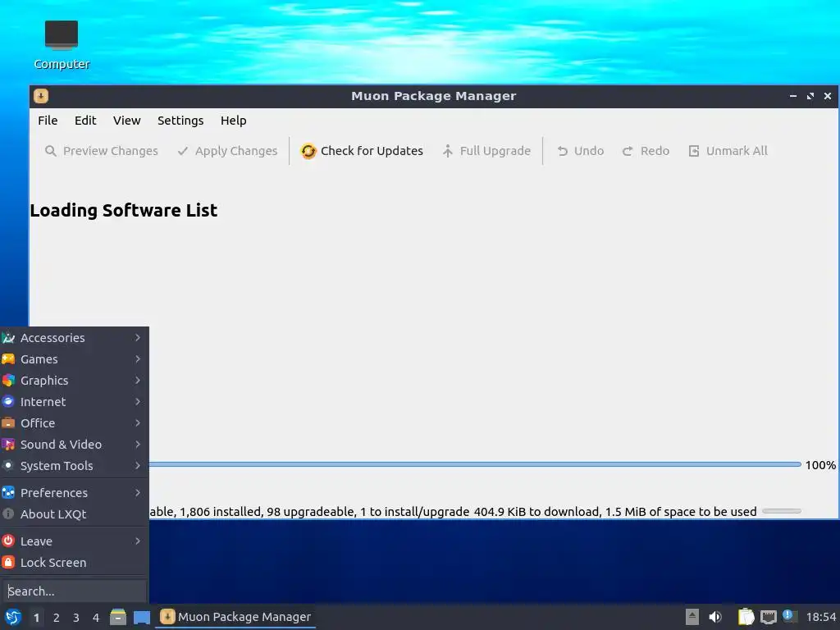The width and height of the screenshot is (840, 630).
Task: Click the Redo toolbar button
Action: pyautogui.click(x=646, y=151)
